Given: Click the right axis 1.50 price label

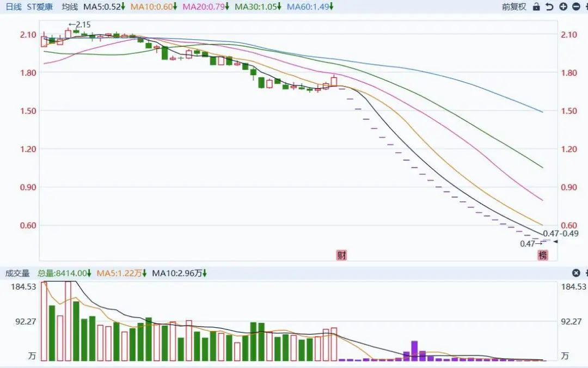Looking at the screenshot, I should click(x=568, y=111).
